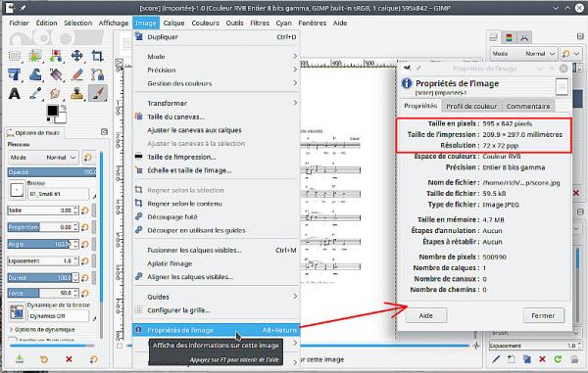This screenshot has width=588, height=373.
Task: Select the Clone stamp tool
Action: coord(76,93)
